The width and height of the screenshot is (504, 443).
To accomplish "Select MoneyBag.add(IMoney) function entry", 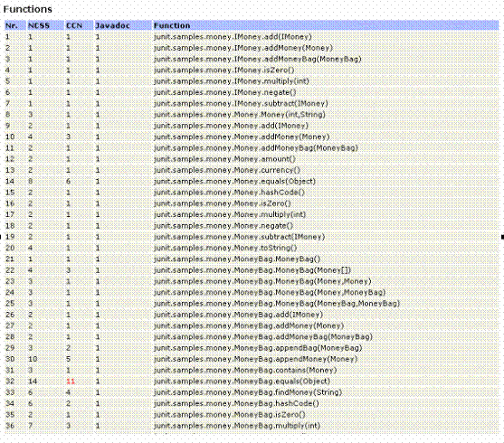I will point(238,315).
